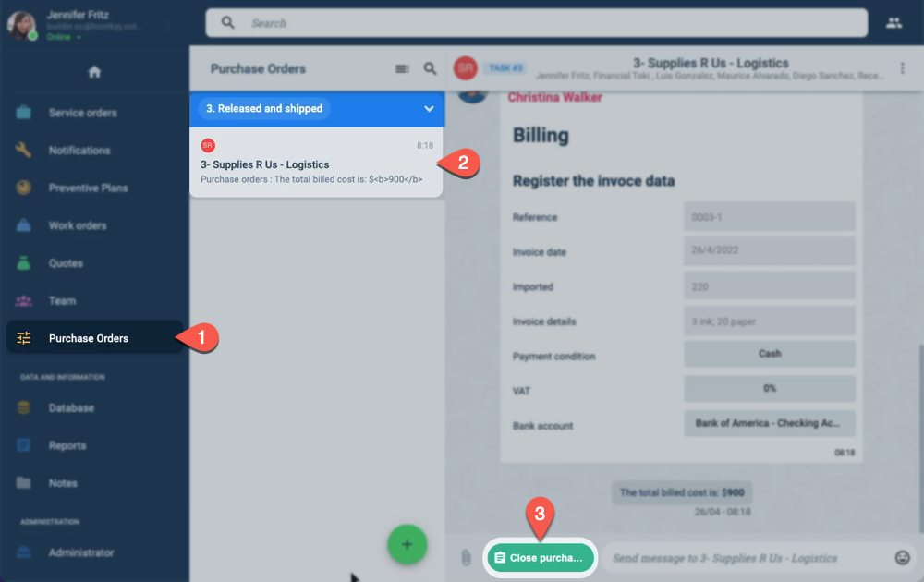Open the Quotes section
The image size is (924, 582).
coord(65,262)
